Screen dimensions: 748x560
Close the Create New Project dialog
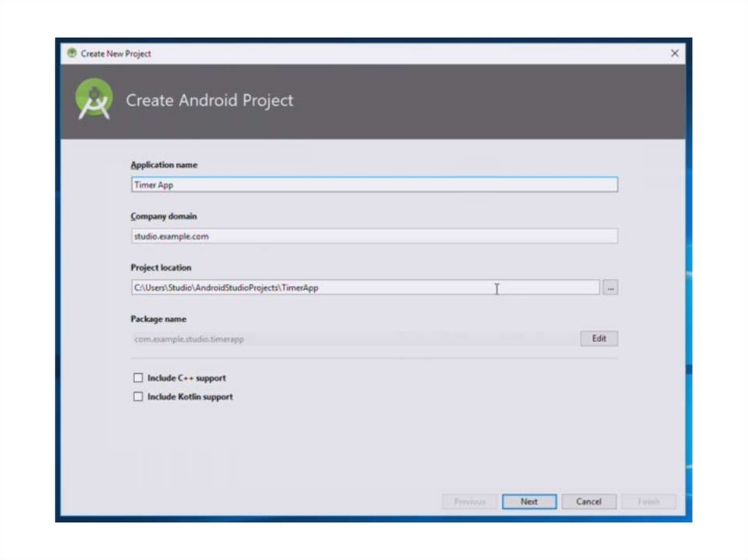click(674, 53)
